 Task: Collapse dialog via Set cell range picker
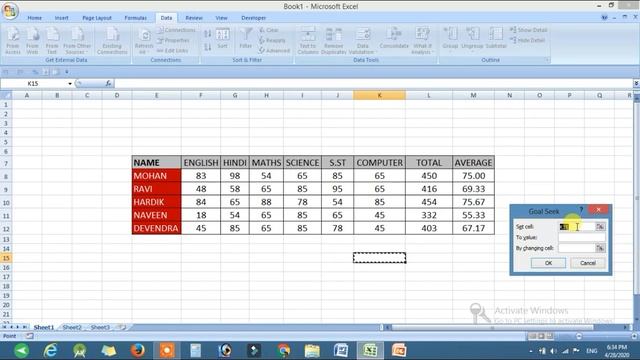(600, 227)
